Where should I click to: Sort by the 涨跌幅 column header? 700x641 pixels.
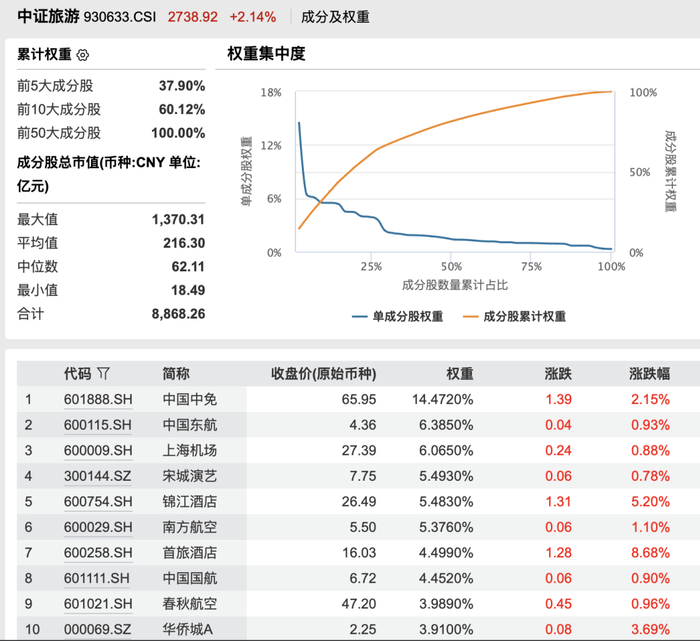click(650, 373)
